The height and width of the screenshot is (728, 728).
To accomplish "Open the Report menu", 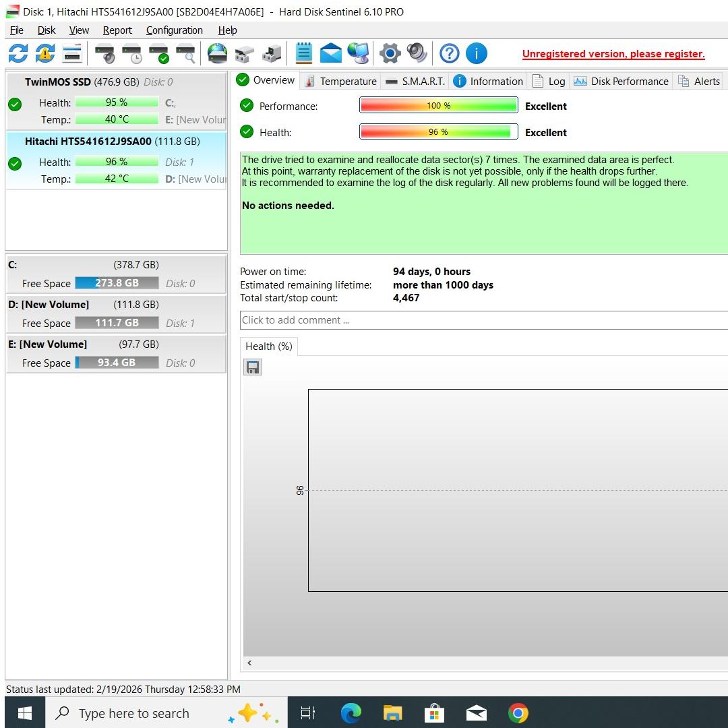I will [117, 30].
